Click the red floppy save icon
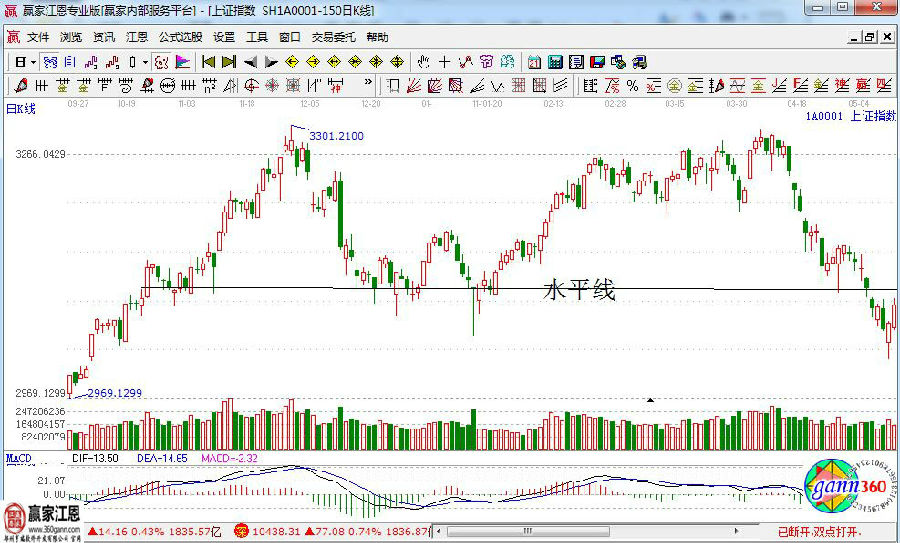Image resolution: width=900 pixels, height=543 pixels. (x=597, y=62)
